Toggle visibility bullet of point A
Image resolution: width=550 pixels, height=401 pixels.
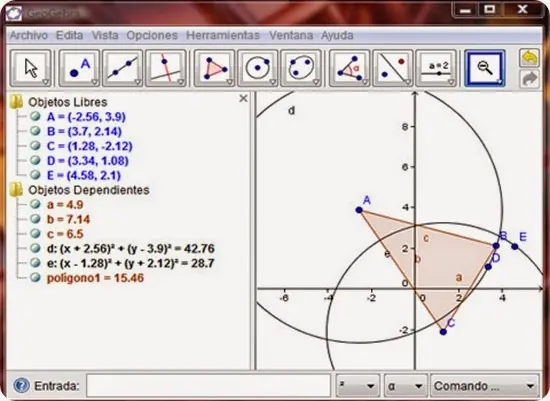pos(35,116)
